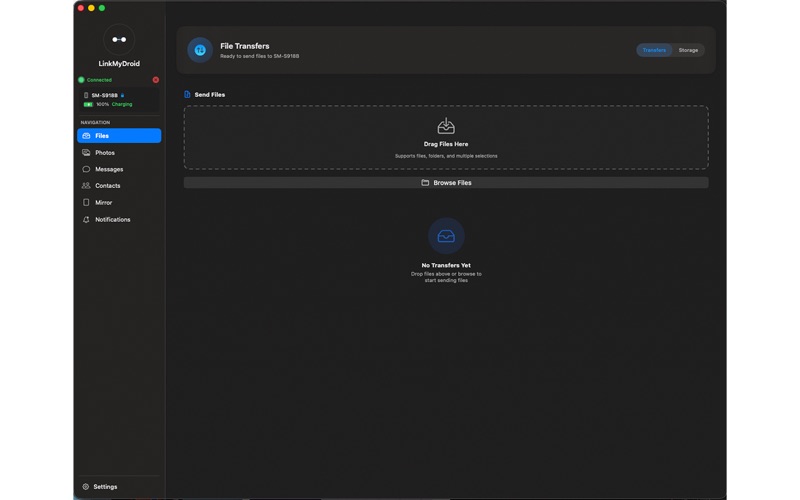Click the Charging status text
The image size is (800, 500).
122,104
